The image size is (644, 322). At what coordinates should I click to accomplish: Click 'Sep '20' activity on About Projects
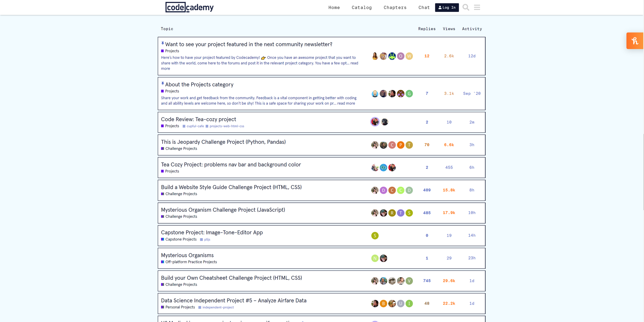(x=472, y=94)
